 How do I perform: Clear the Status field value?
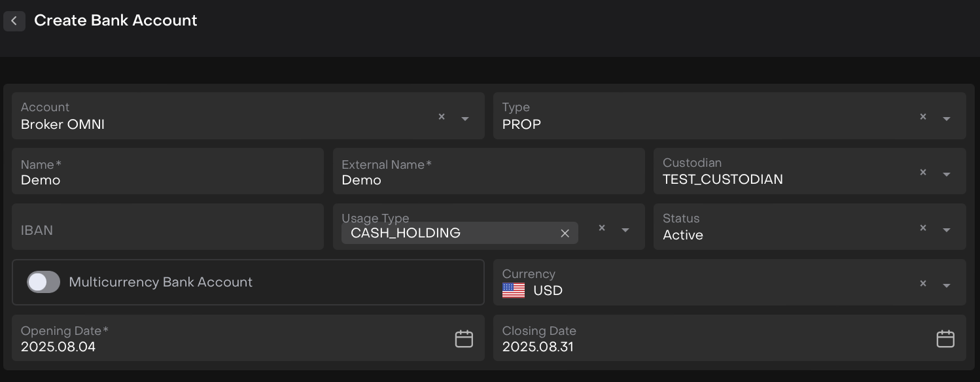click(923, 228)
